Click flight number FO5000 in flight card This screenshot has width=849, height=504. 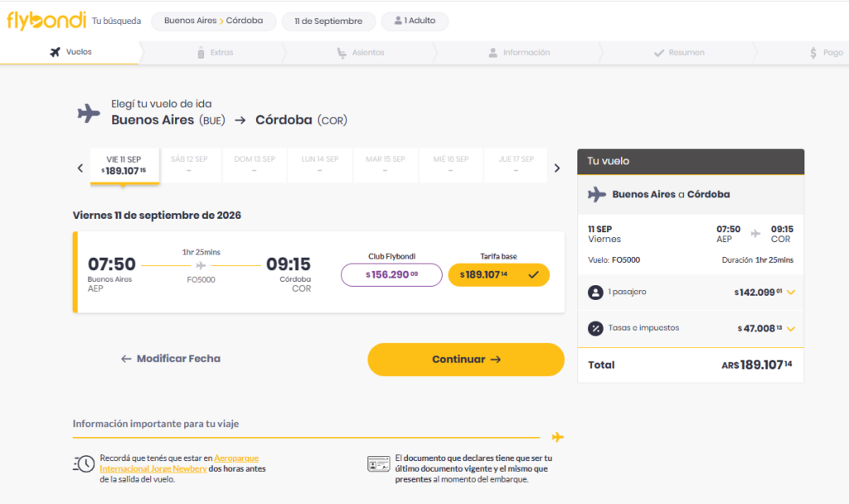(x=201, y=280)
